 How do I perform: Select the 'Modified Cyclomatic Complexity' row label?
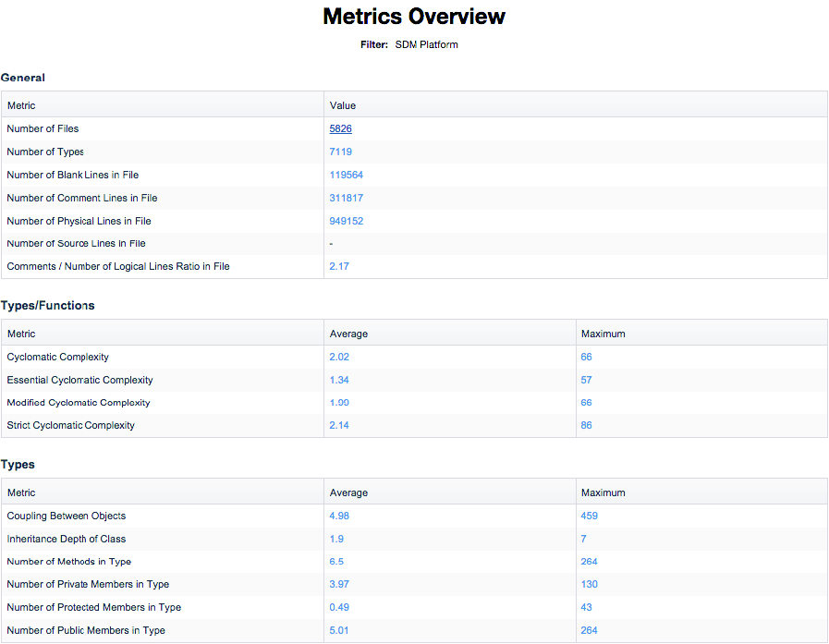tap(79, 402)
